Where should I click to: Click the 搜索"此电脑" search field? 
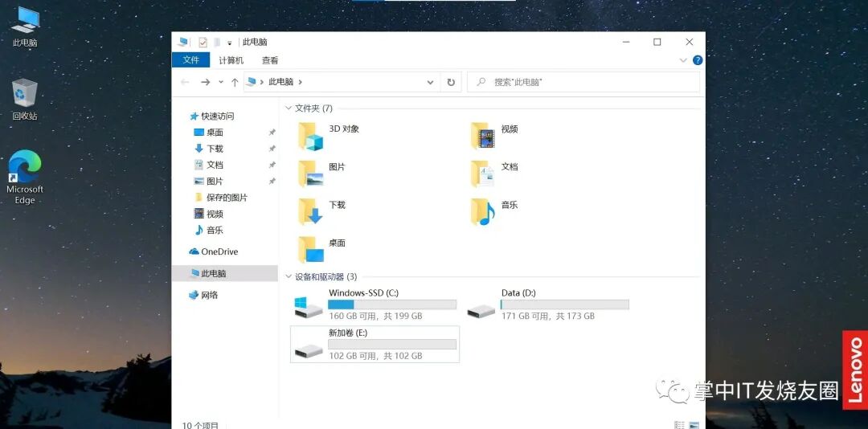click(583, 82)
